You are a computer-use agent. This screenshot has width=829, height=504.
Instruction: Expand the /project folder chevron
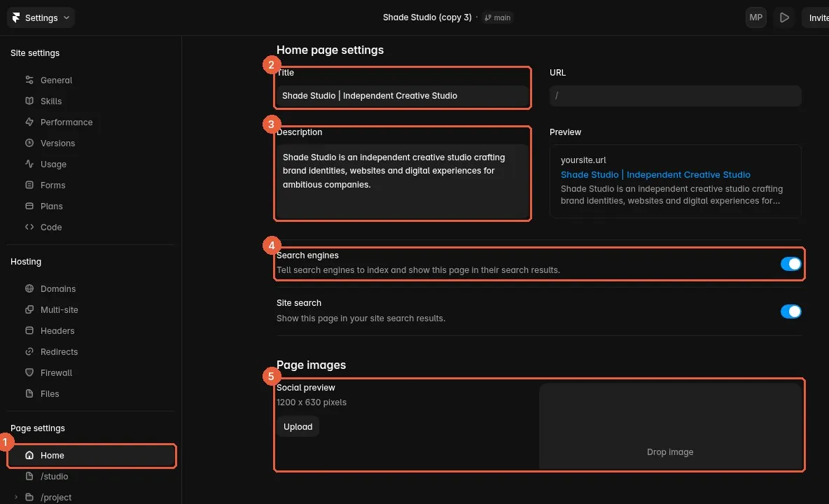[x=16, y=497]
